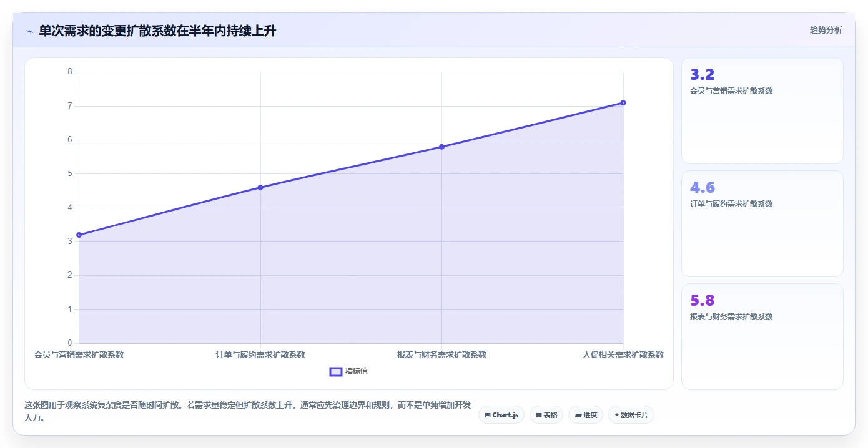The image size is (868, 448).
Task: Click the data point at value 5.8
Action: [x=441, y=147]
